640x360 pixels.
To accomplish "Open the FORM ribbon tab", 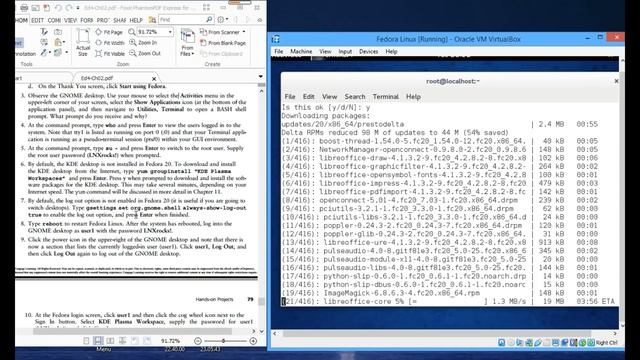I will point(87,20).
